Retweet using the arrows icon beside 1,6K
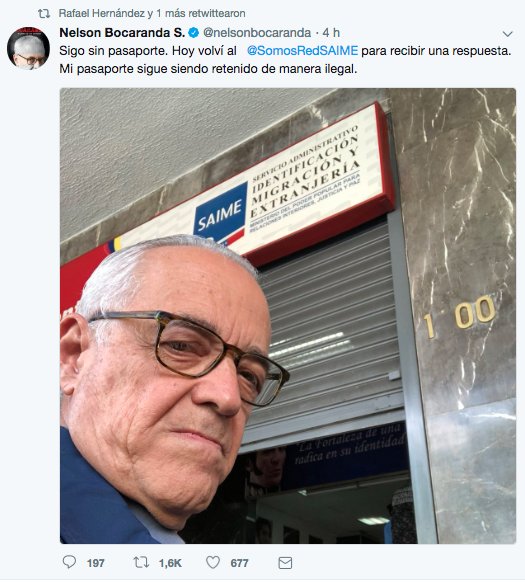Image resolution: width=525 pixels, height=582 pixels. (141, 562)
